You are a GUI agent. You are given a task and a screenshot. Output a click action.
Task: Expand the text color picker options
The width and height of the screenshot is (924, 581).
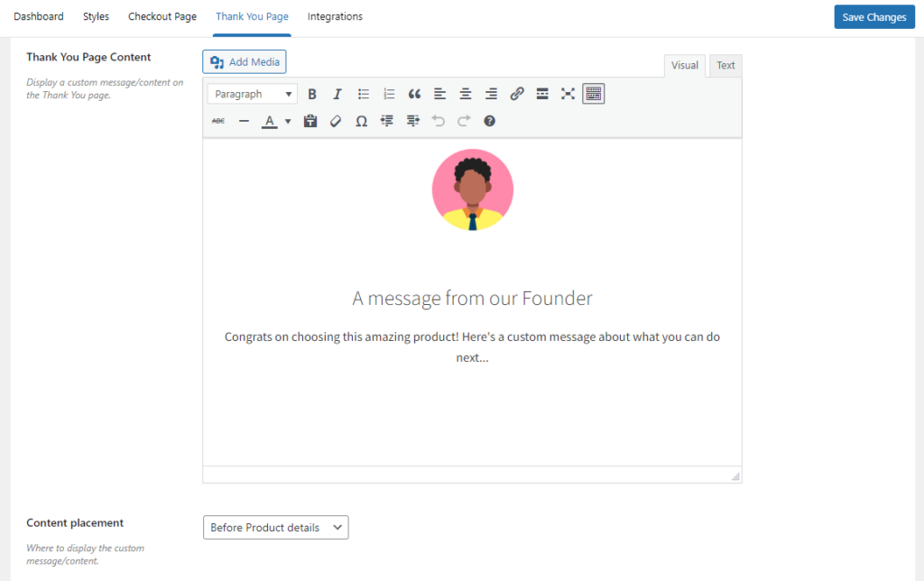(286, 120)
